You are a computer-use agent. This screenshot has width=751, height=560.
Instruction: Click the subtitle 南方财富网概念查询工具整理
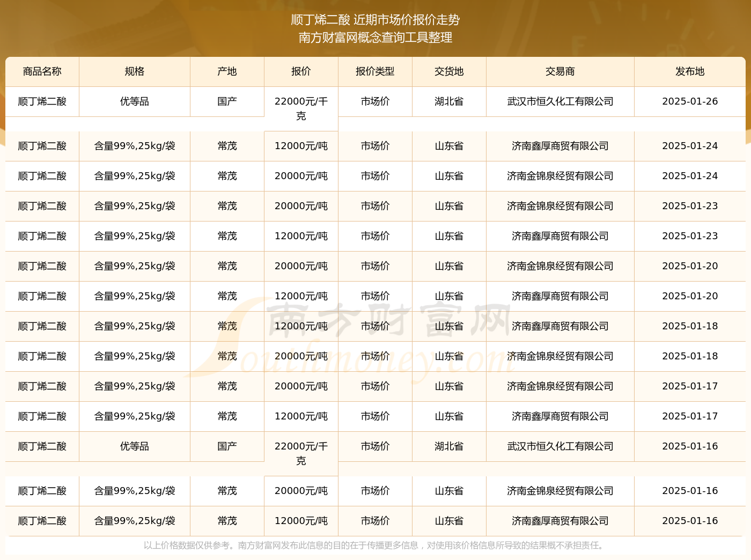coord(376,38)
